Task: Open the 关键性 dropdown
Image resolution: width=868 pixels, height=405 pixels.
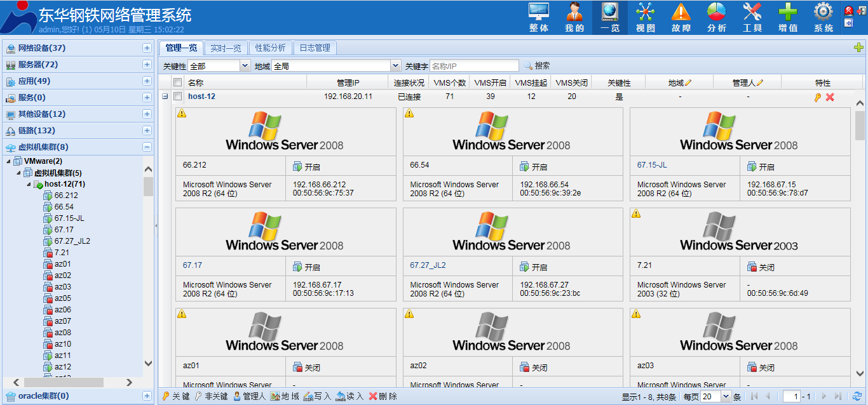Action: [x=245, y=65]
